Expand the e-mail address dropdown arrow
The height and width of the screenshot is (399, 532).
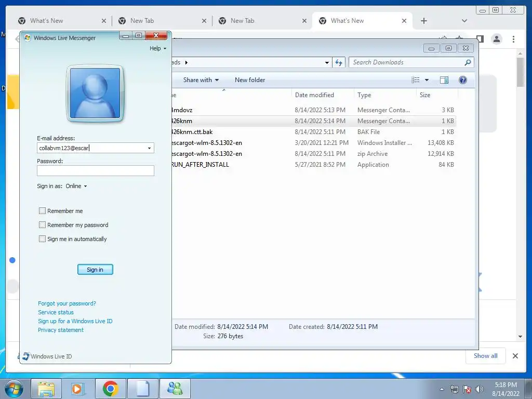pos(149,148)
